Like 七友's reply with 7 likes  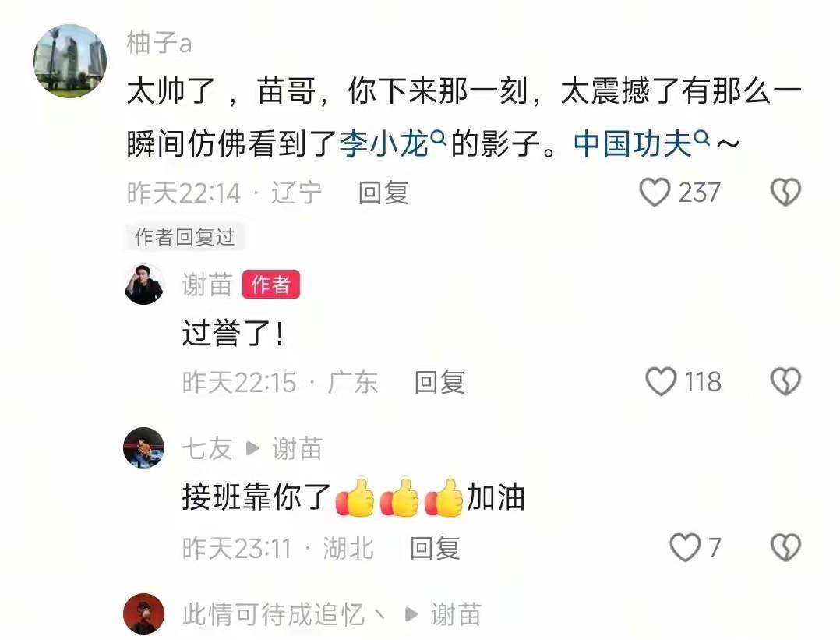point(685,547)
